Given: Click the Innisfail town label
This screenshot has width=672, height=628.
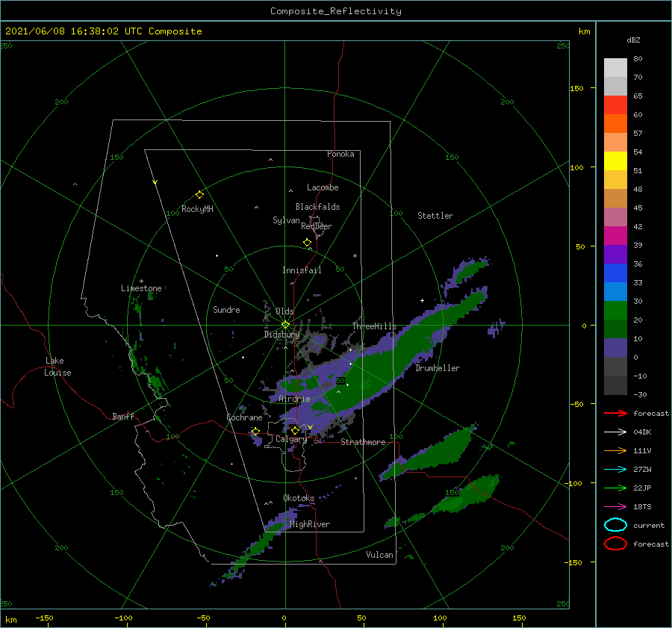Looking at the screenshot, I should tap(302, 270).
